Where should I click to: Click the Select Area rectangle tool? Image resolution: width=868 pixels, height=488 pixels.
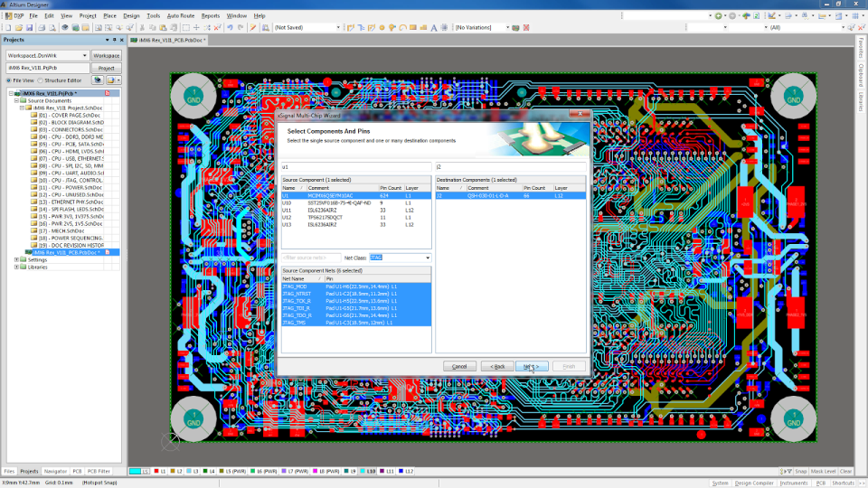(x=186, y=27)
